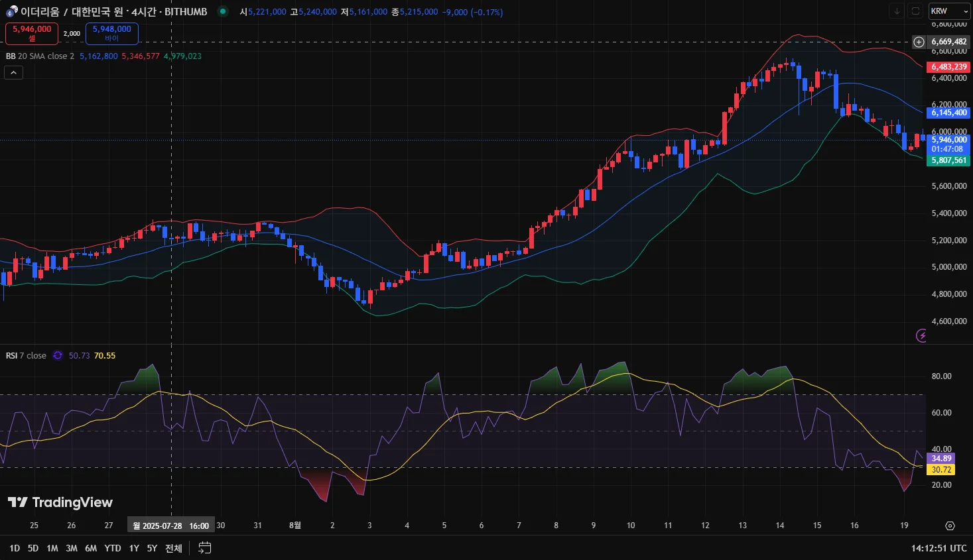Screen dimensions: 973x560
Task: Click the blue 5,948,000 buy button
Action: [x=111, y=33]
